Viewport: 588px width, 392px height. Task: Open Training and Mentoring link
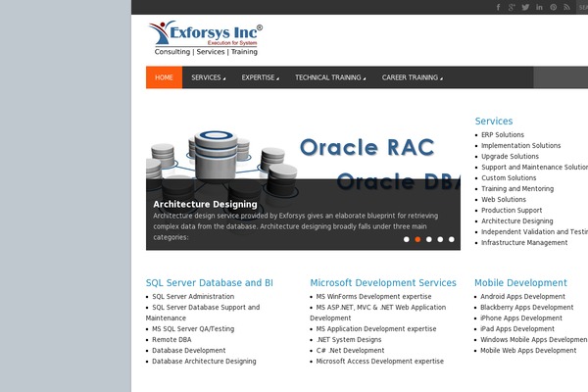pos(517,189)
